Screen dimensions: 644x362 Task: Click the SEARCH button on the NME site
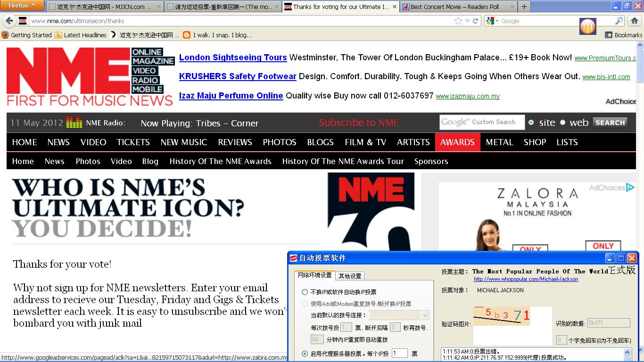[610, 122]
